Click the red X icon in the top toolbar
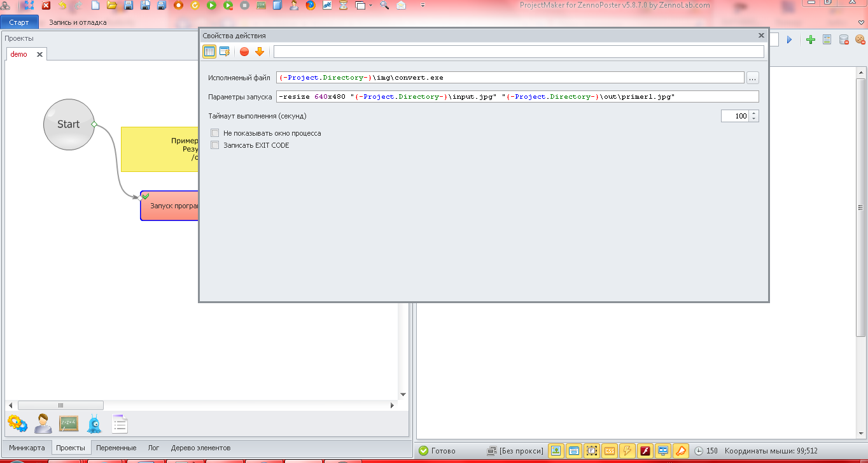The height and width of the screenshot is (463, 868). click(46, 5)
